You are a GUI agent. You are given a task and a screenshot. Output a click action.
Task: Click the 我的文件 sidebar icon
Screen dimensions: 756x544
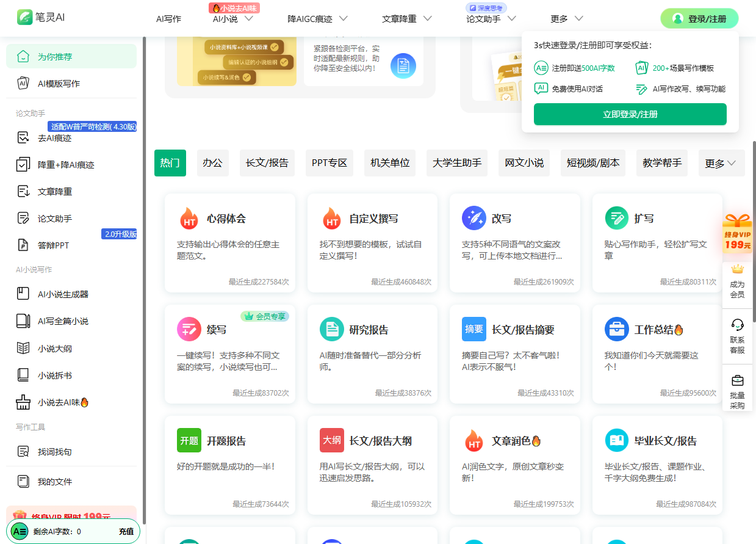[23, 482]
